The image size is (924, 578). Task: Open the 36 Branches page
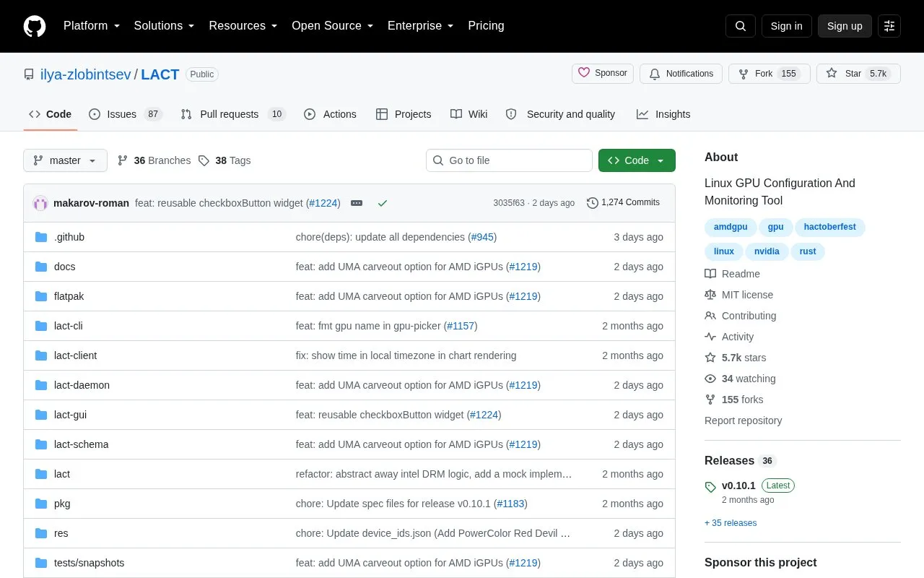[x=154, y=160]
